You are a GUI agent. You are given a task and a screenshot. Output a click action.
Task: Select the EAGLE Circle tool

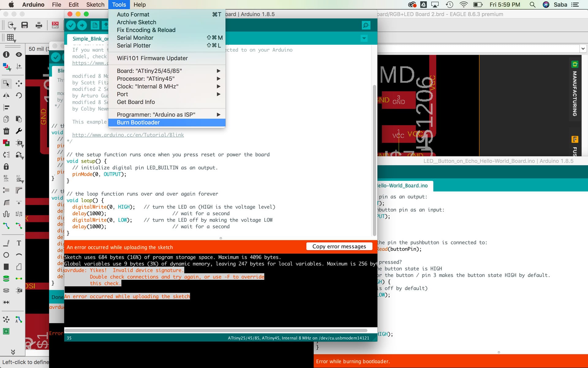click(6, 255)
